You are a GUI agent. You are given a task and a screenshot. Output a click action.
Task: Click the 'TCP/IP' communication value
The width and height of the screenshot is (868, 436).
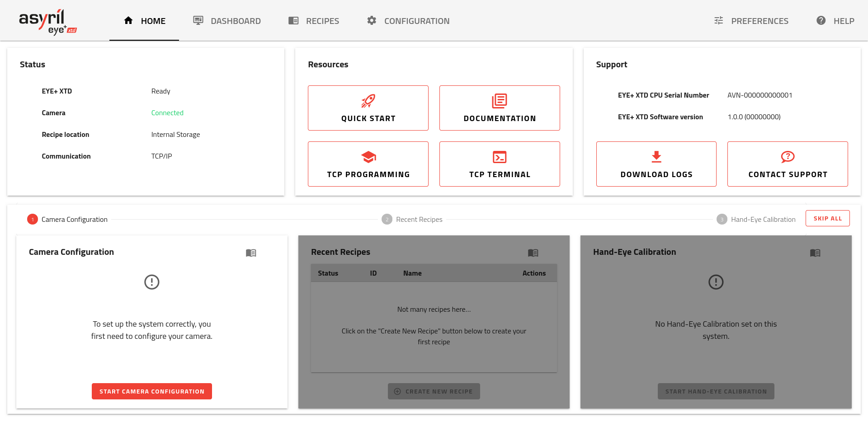pos(161,156)
